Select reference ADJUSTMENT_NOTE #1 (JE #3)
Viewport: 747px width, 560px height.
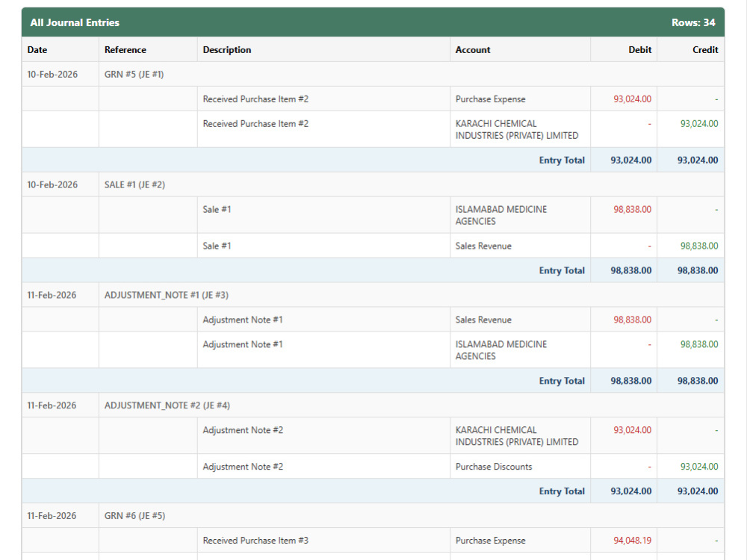[167, 295]
